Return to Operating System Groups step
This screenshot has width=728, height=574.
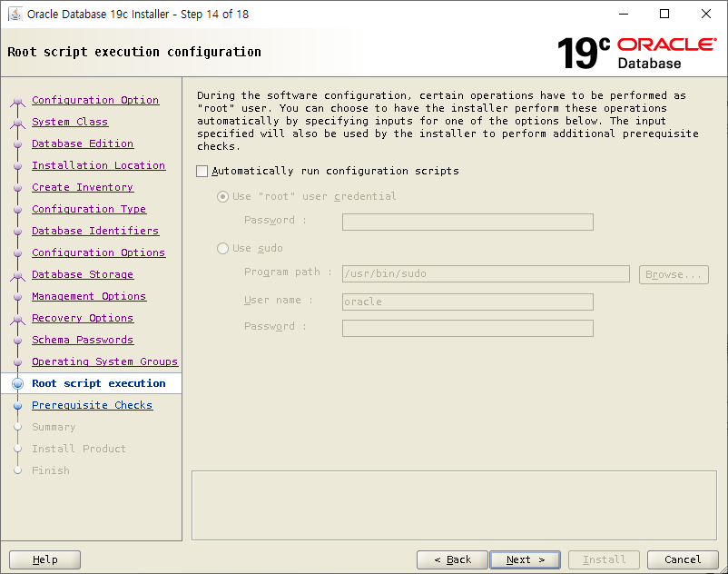pyautogui.click(x=104, y=361)
